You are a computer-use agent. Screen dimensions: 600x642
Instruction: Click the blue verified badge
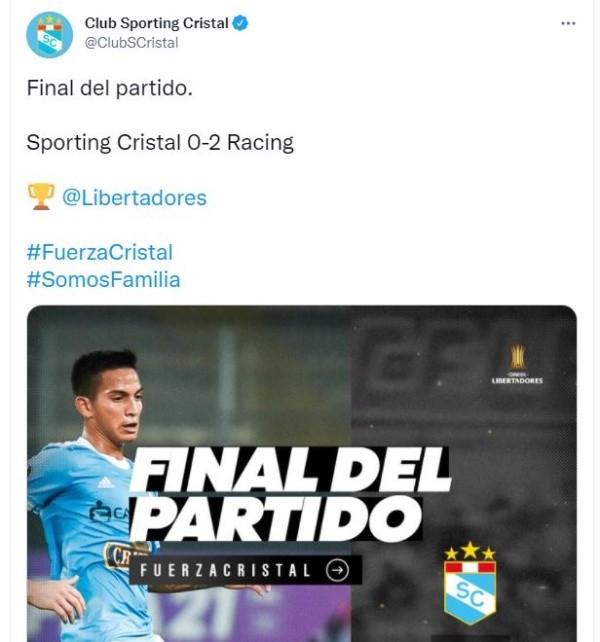240,22
